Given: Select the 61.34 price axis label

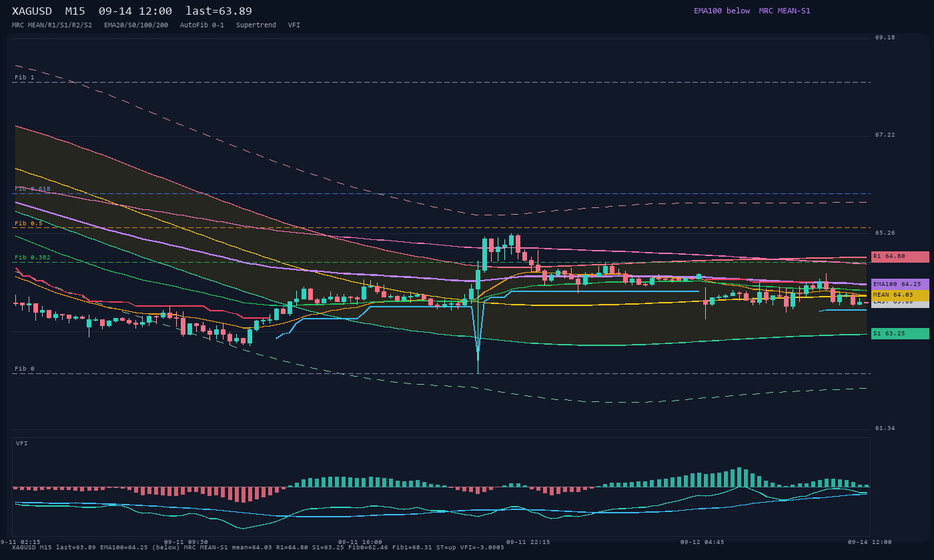Looking at the screenshot, I should tap(885, 429).
